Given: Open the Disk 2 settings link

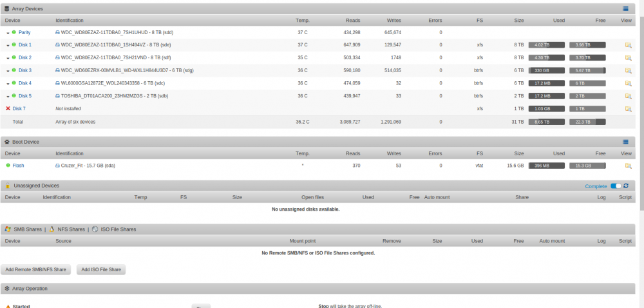Looking at the screenshot, I should [25, 57].
